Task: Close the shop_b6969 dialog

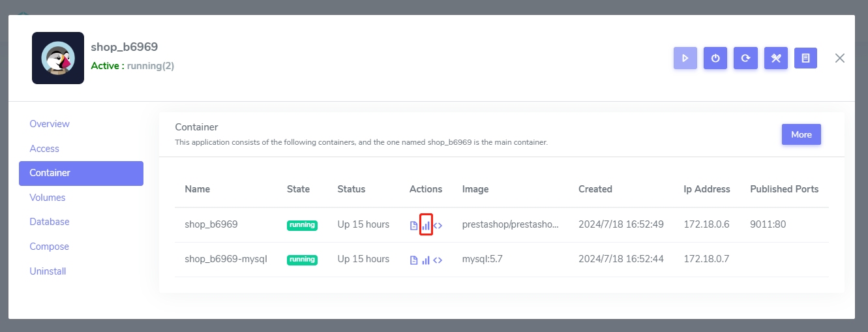Action: pyautogui.click(x=840, y=58)
